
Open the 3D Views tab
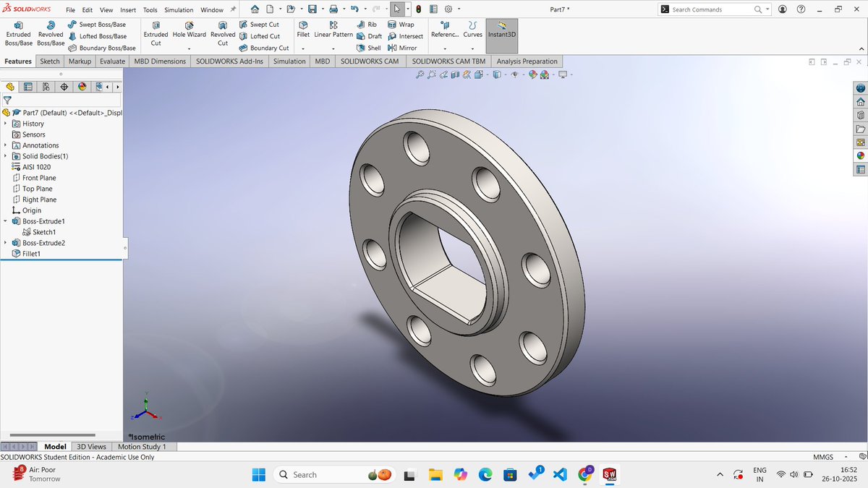(92, 447)
